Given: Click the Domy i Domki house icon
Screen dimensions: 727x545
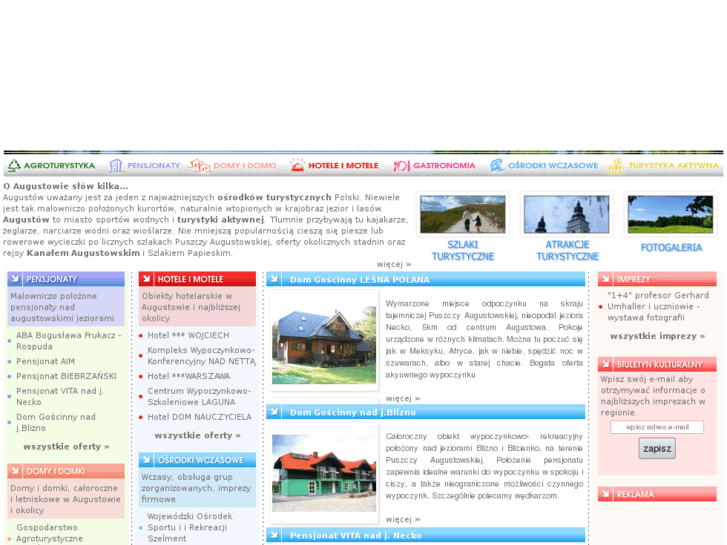Looking at the screenshot, I should click(x=200, y=166).
